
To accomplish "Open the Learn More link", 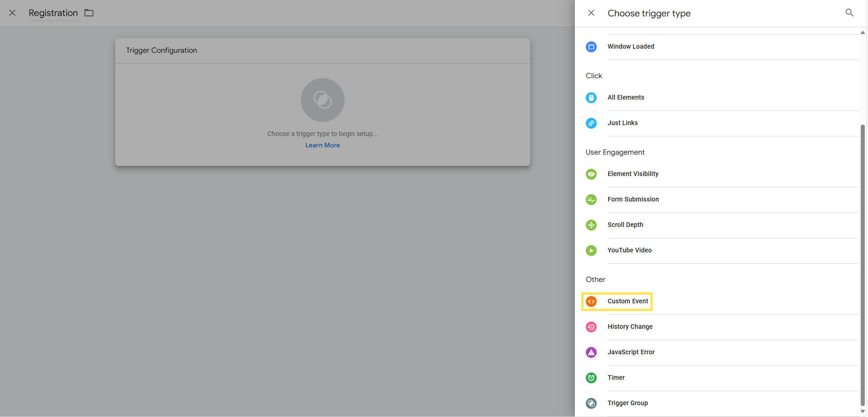I will click(322, 146).
